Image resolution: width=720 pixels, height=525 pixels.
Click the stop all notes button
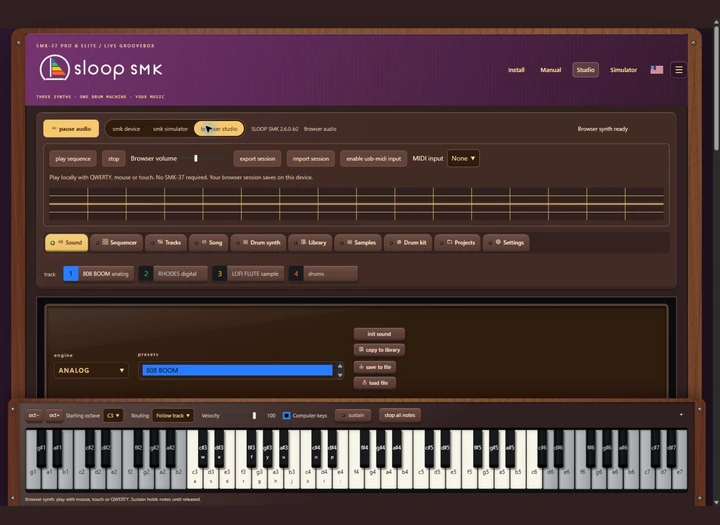pyautogui.click(x=399, y=415)
